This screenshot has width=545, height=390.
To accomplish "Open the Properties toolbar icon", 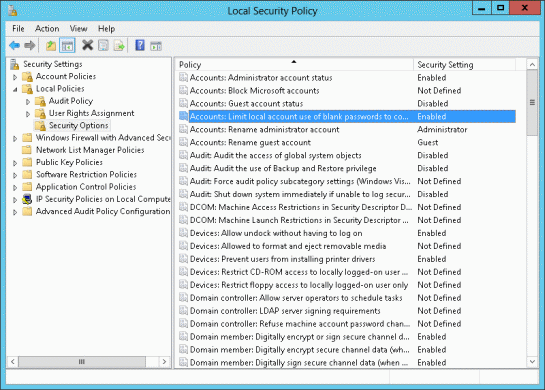I will (x=103, y=45).
